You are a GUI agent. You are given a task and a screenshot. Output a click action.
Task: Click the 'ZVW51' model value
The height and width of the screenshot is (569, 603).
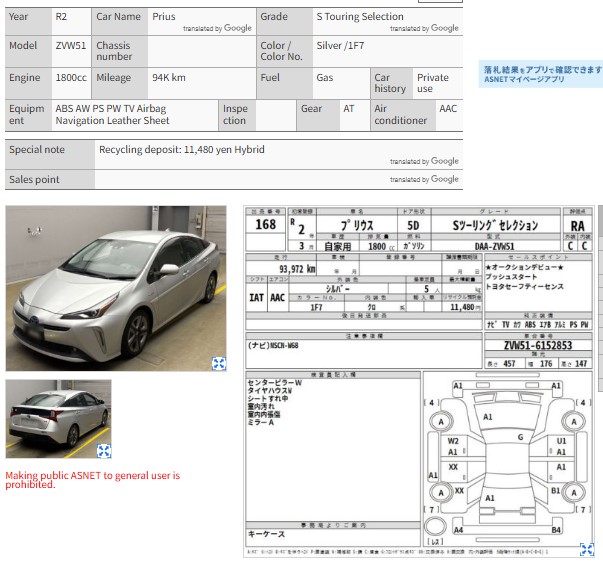click(x=71, y=45)
